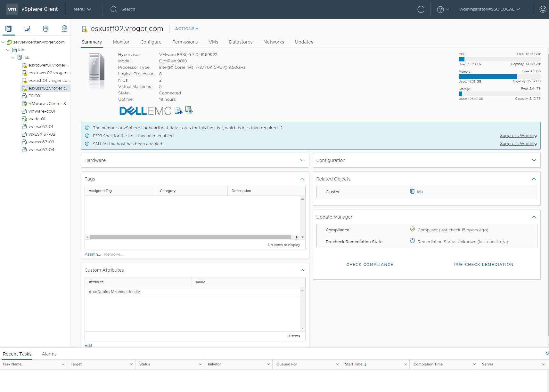This screenshot has height=392, width=549.
Task: Click the launch console icon beside Dell EMC logo
Action: pyautogui.click(x=178, y=111)
